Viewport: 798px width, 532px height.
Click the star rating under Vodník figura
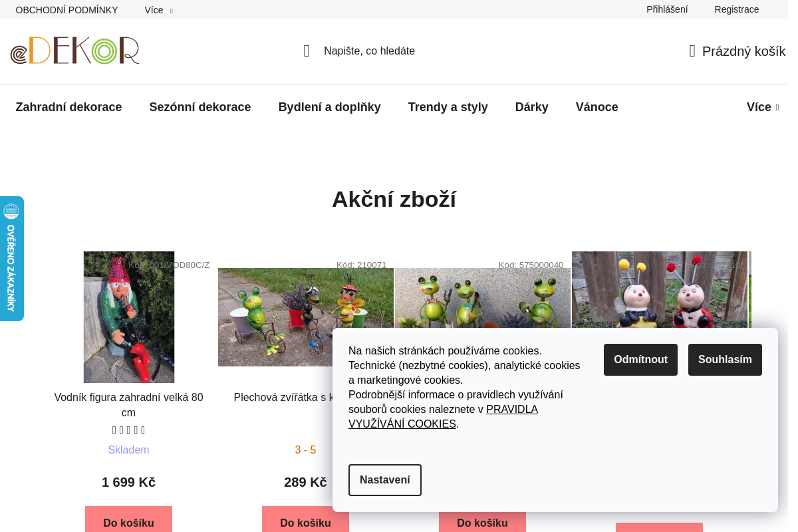point(128,430)
